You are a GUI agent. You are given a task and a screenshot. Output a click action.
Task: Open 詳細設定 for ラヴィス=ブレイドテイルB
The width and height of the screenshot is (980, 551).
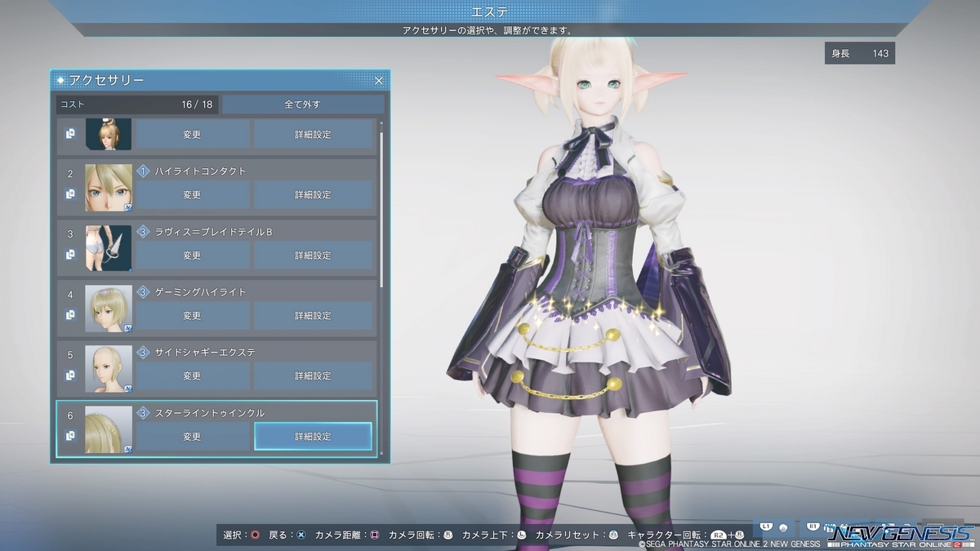pos(313,256)
